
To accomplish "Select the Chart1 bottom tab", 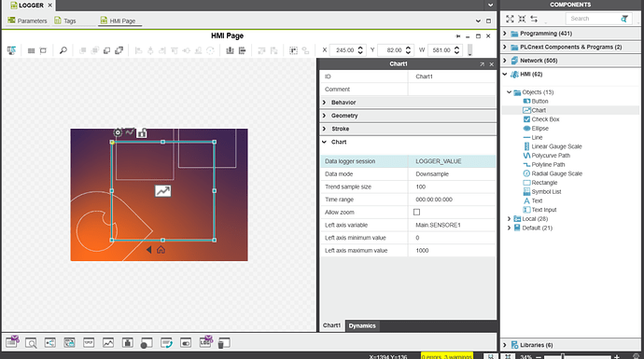I will [x=331, y=325].
